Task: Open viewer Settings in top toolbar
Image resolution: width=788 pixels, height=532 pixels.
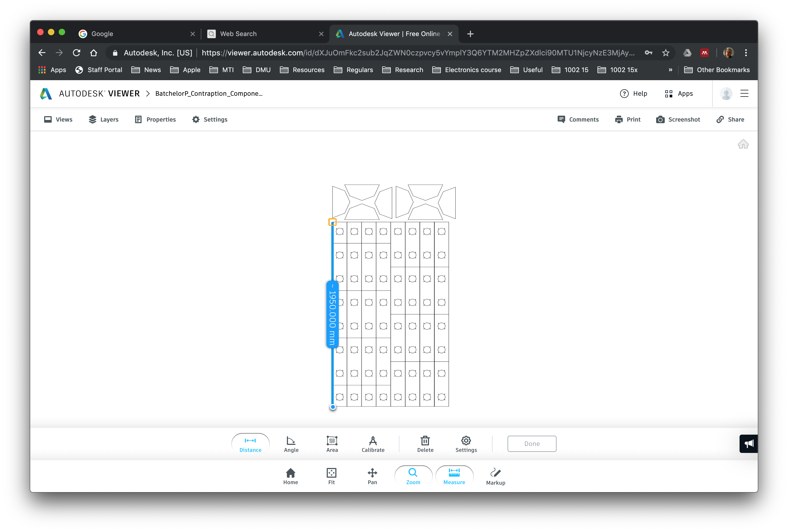Action: pyautogui.click(x=210, y=119)
